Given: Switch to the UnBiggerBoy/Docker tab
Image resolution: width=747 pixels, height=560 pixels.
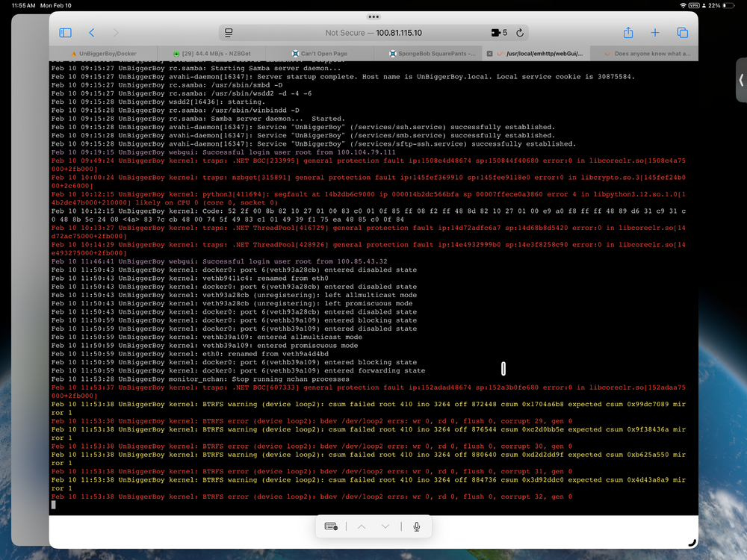Looking at the screenshot, I should click(103, 53).
